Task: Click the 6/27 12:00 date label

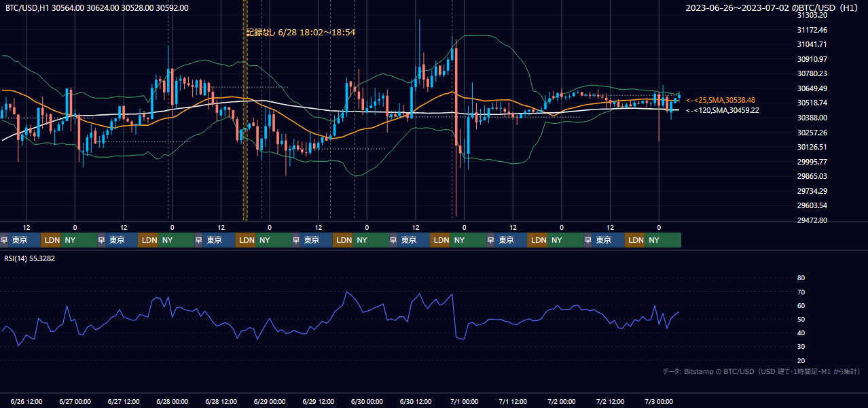Action: point(124,402)
